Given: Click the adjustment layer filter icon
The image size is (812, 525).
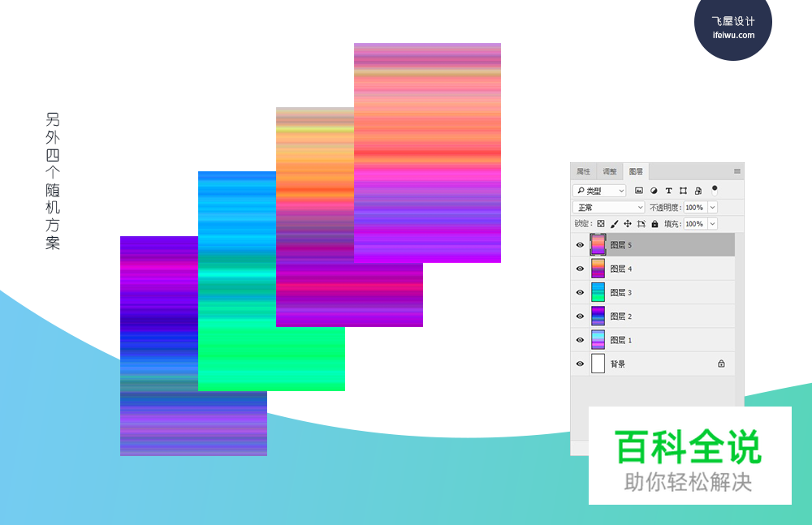Looking at the screenshot, I should pyautogui.click(x=654, y=191).
